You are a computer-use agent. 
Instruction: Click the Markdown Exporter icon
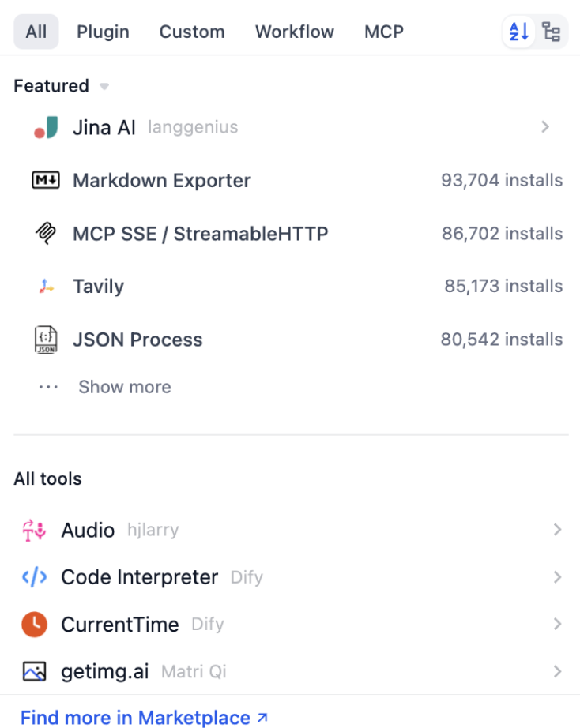pos(46,181)
